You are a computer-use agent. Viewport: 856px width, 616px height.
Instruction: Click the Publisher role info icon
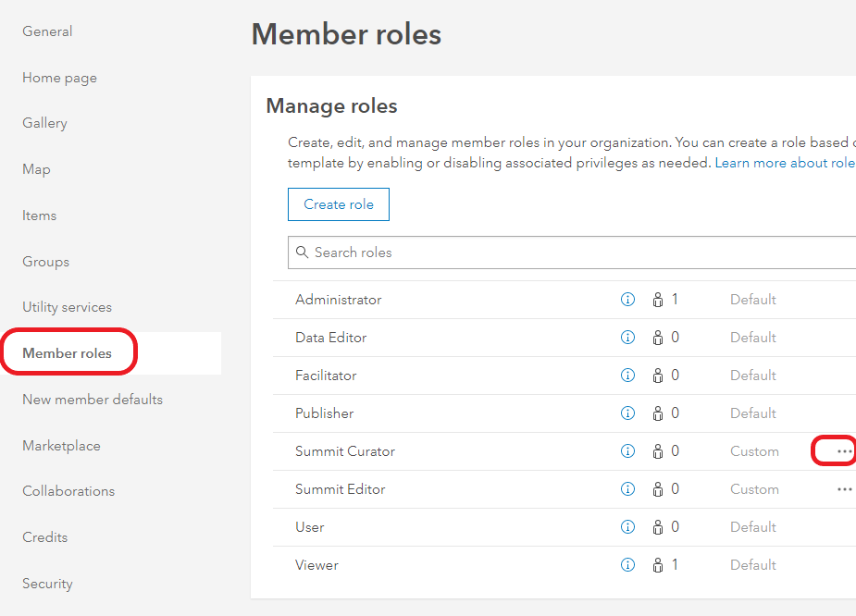tap(627, 413)
